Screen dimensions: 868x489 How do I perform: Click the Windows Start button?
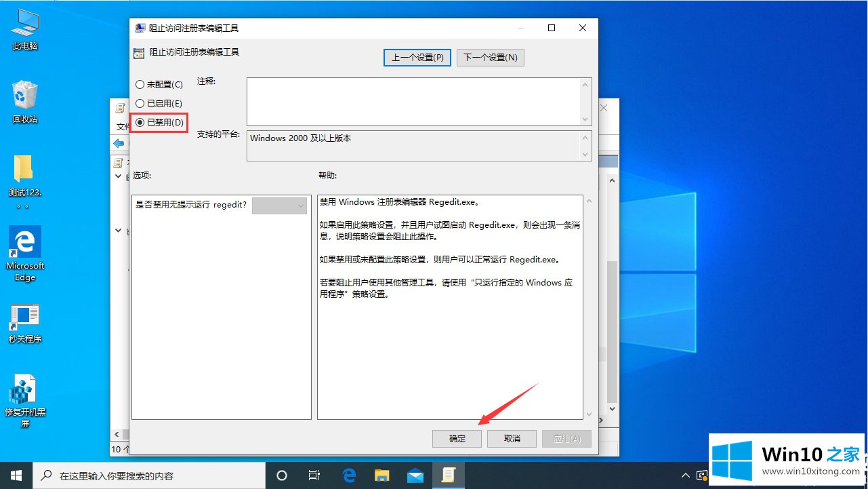[16, 475]
